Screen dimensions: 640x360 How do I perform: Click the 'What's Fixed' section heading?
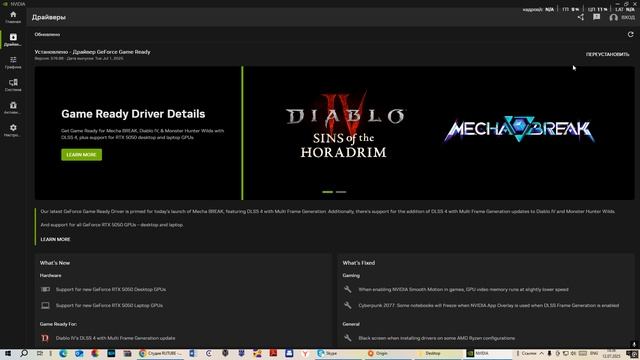click(358, 263)
